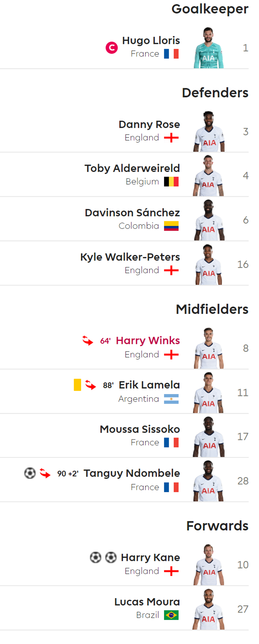Click the captain badge next to Hugo Lloris
Image resolution: width=259 pixels, height=644 pixels.
tap(112, 48)
